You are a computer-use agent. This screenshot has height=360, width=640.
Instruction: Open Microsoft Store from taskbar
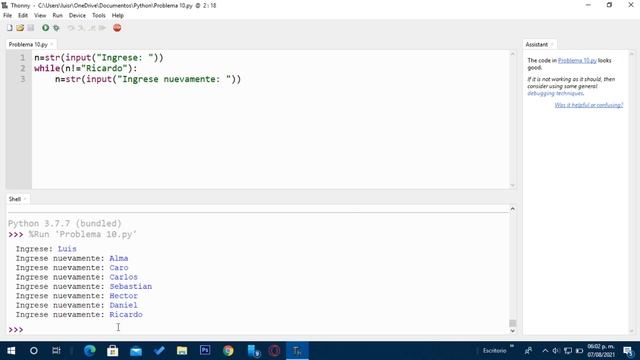113,351
